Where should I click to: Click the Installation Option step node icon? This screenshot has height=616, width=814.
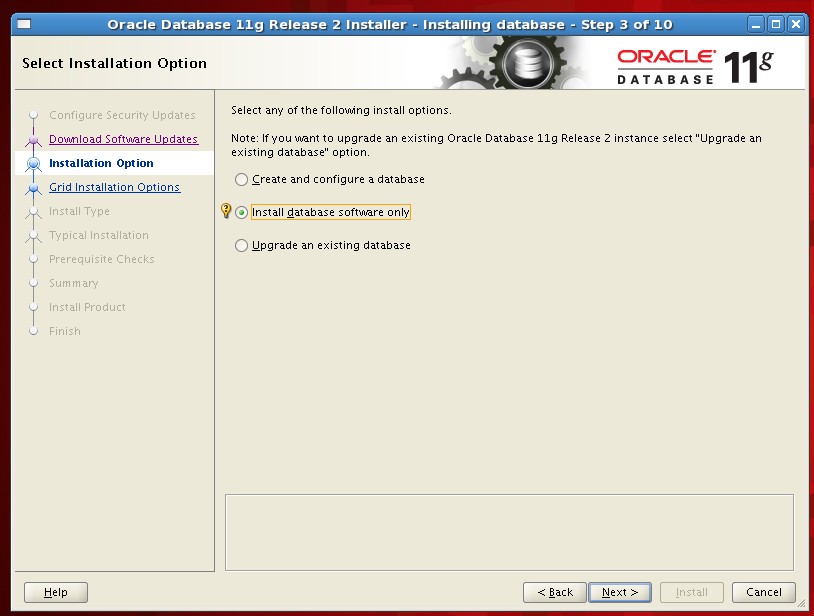pos(34,163)
